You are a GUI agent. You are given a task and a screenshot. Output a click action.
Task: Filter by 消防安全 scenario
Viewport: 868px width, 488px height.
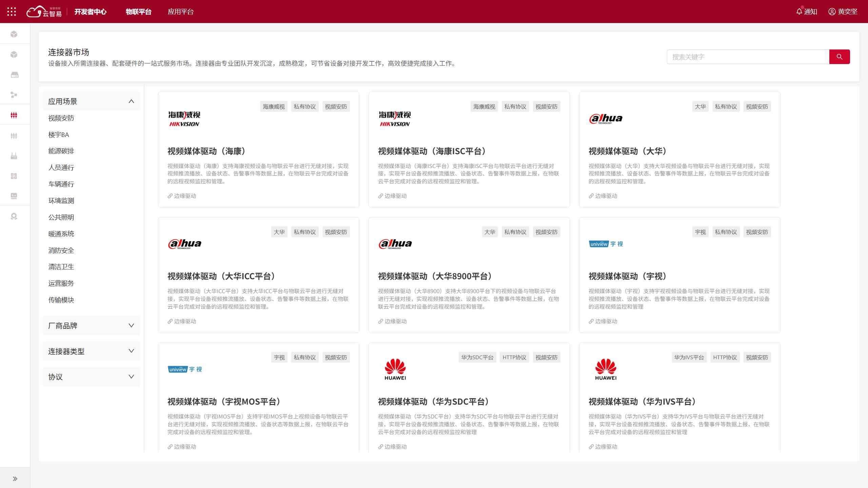pos(61,250)
